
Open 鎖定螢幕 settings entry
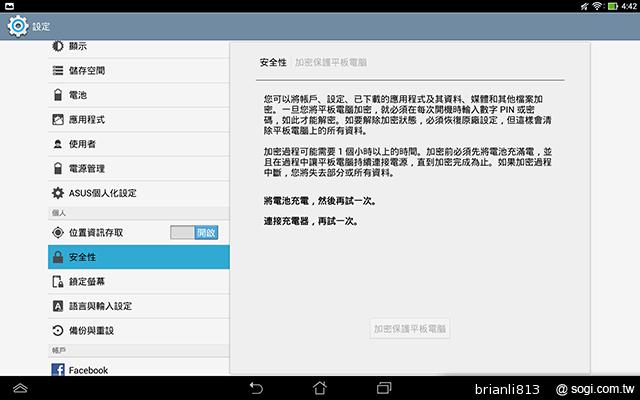pos(139,282)
